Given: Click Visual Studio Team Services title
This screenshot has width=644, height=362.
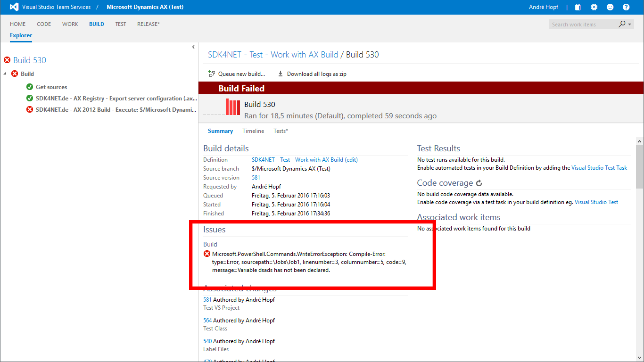Looking at the screenshot, I should pos(56,7).
